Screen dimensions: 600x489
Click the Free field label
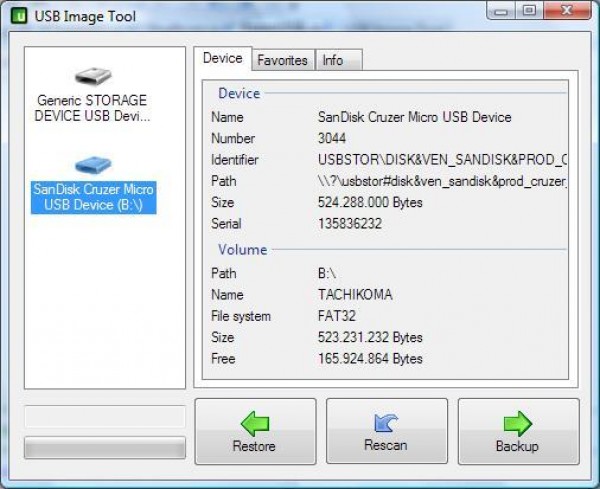coord(223,359)
